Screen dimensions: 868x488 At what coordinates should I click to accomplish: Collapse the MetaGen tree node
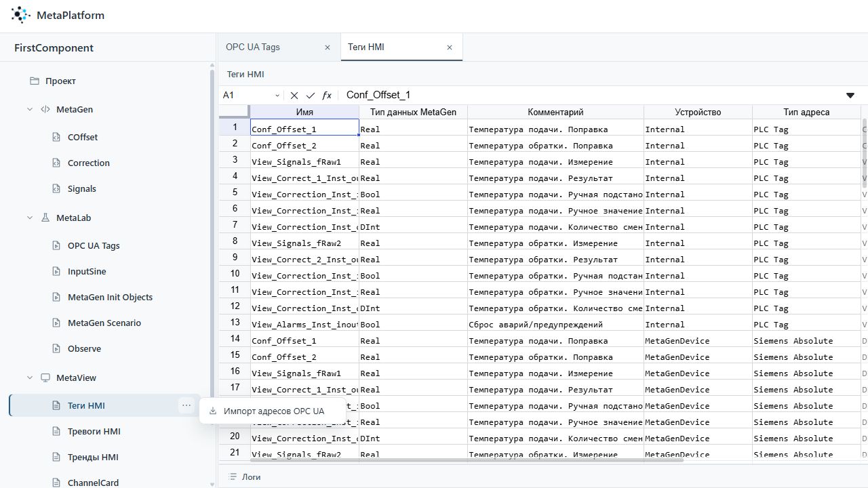tap(30, 109)
